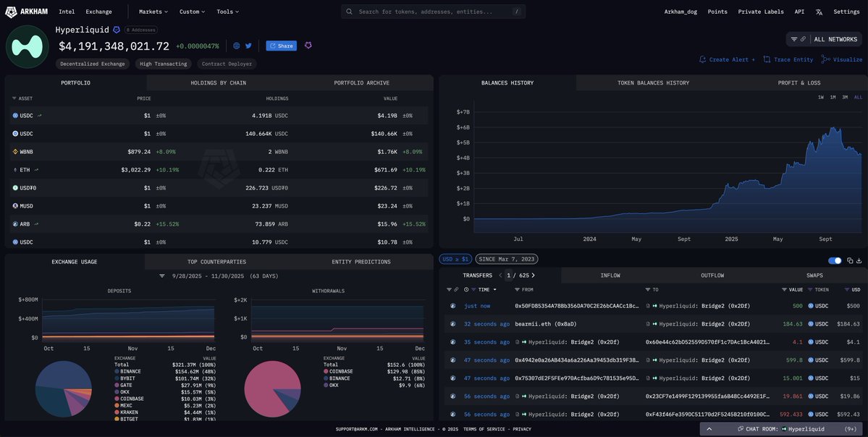868x437 pixels.
Task: Expand the Markets dropdown menu
Action: 153,12
